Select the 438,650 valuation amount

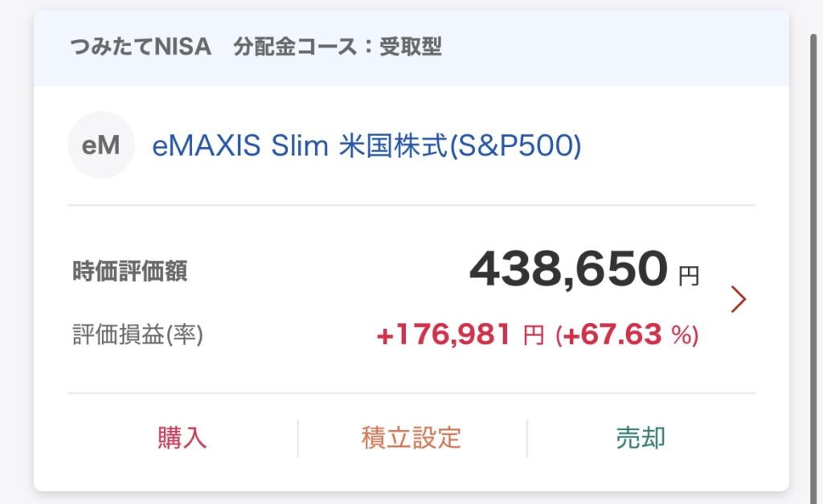pos(568,268)
